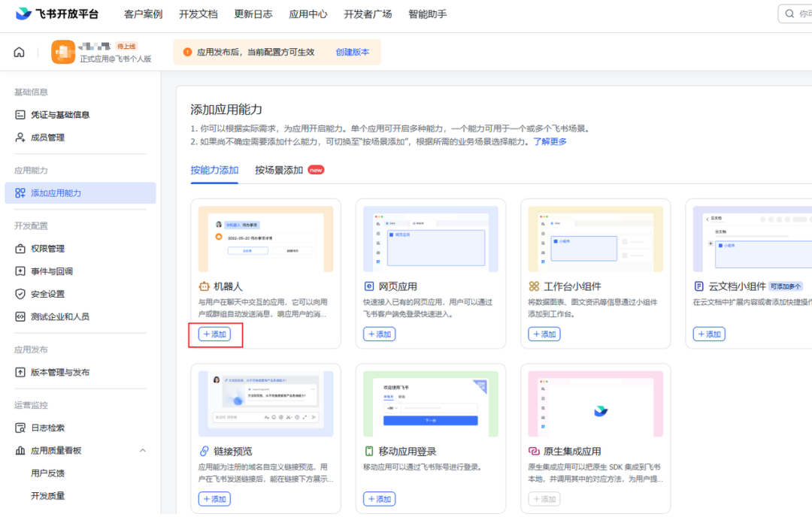Click the 创建版本 link in banner
This screenshot has height=517, width=812.
coord(353,53)
